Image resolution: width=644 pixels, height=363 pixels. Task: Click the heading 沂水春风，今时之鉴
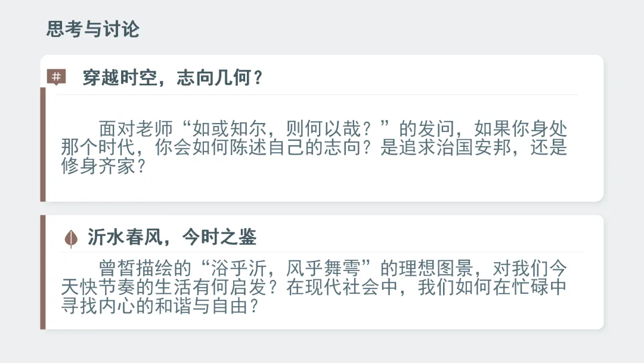pos(172,237)
